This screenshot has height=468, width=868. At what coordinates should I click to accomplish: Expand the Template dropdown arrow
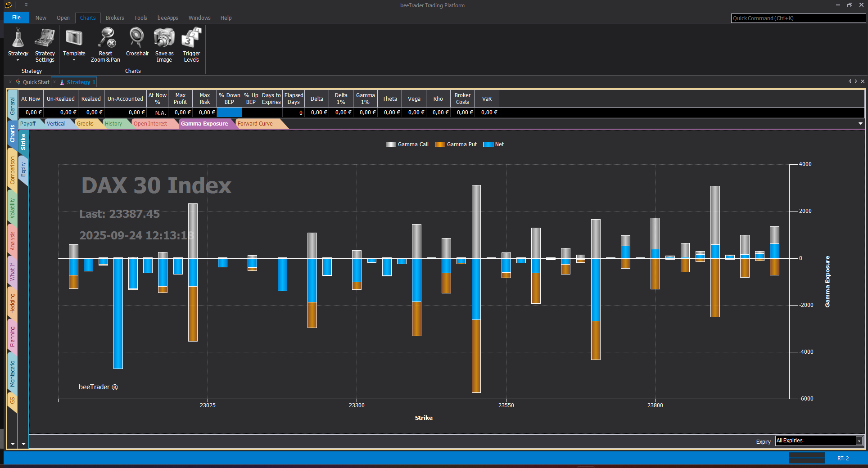tap(74, 60)
